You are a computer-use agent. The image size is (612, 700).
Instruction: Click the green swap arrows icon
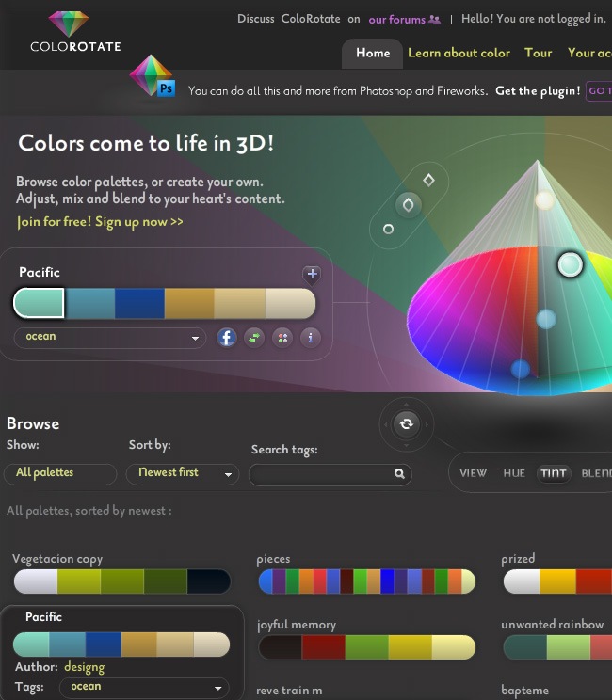point(254,337)
